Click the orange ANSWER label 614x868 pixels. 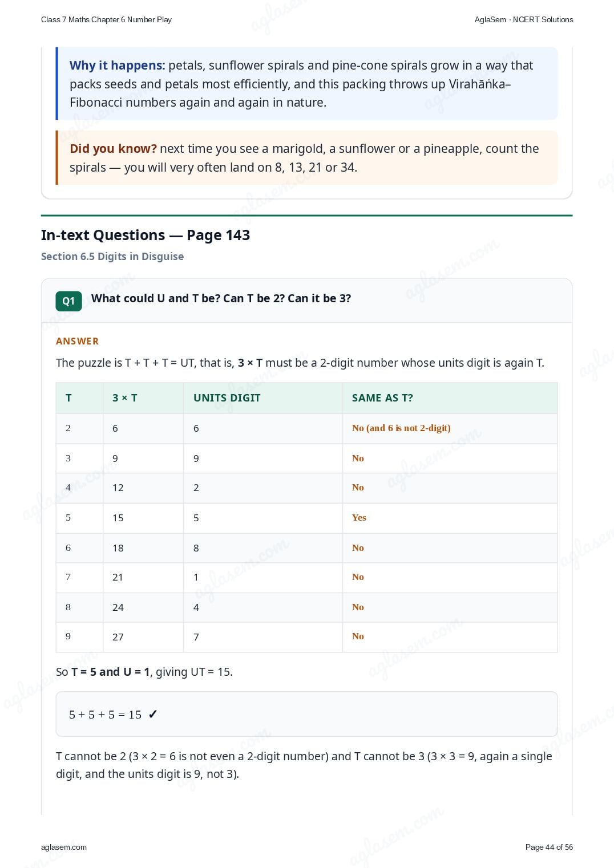click(x=77, y=341)
